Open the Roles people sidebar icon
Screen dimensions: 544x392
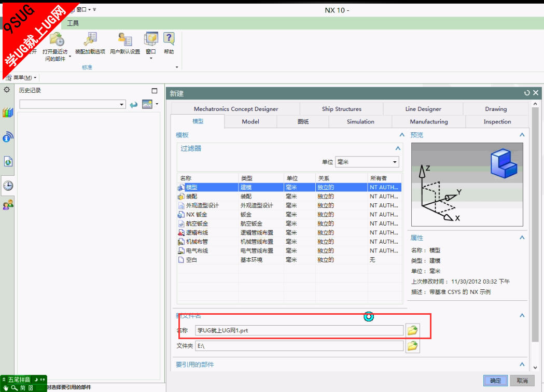point(8,205)
